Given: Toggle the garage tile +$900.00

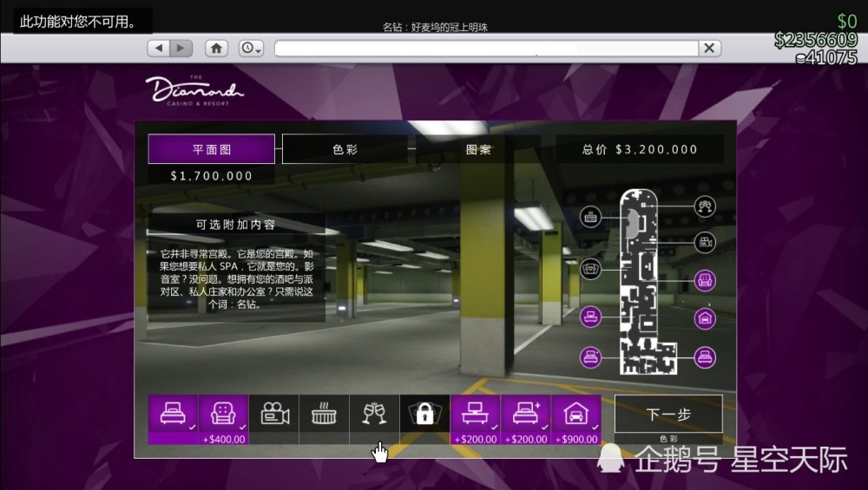Looking at the screenshot, I should [576, 420].
